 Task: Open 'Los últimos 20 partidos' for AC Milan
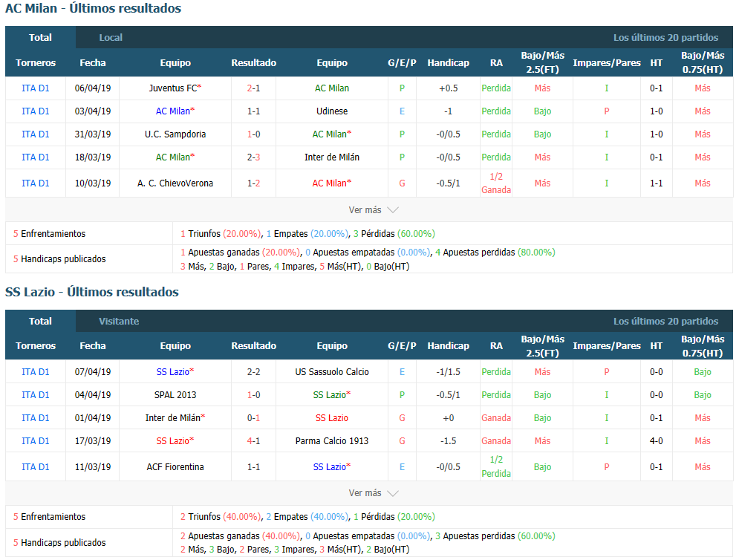click(x=665, y=38)
